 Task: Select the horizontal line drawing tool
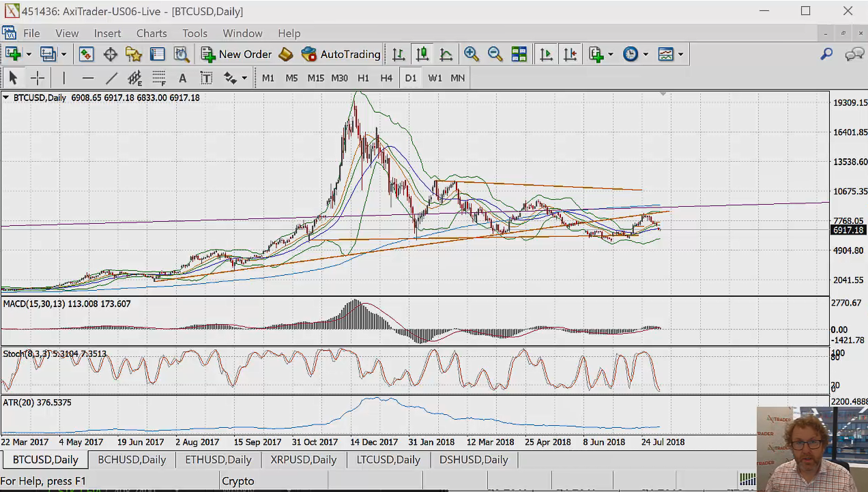[x=87, y=78]
